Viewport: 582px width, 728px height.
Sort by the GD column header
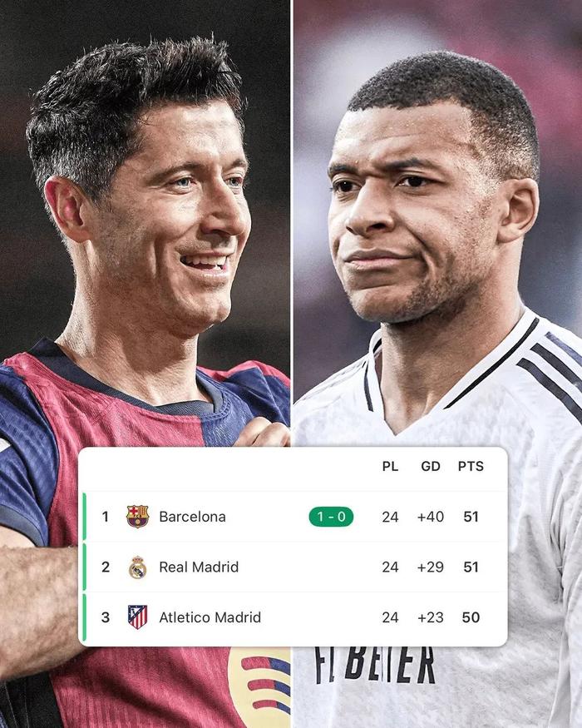coord(431,466)
